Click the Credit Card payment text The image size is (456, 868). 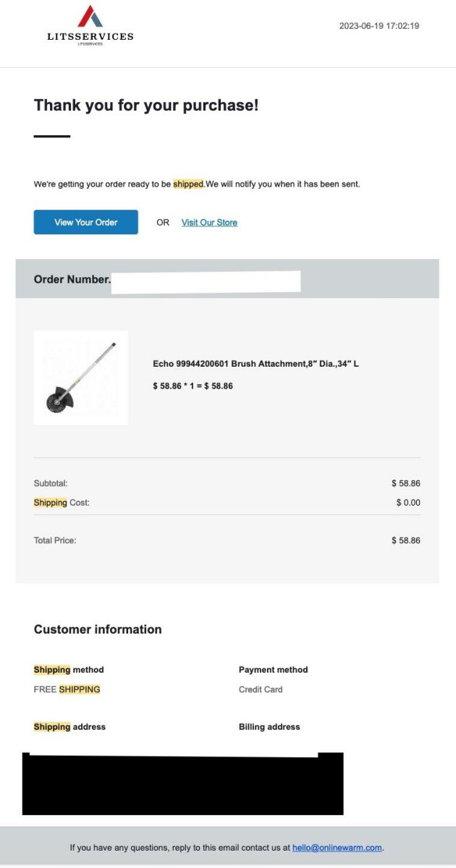(x=261, y=689)
